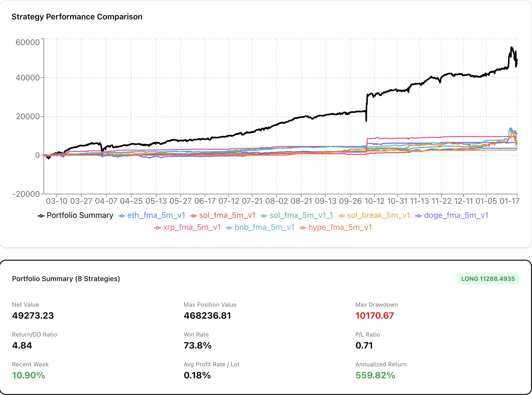Click the doge_fma_5m_v1 legend marker icon
The image size is (532, 395).
click(x=419, y=216)
